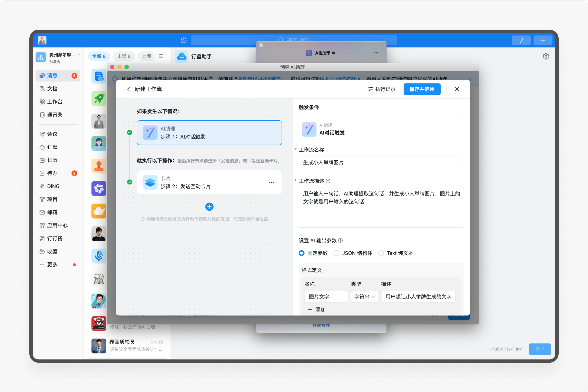588x392 pixels.
Task: Click the plus button in top bar
Action: [543, 40]
